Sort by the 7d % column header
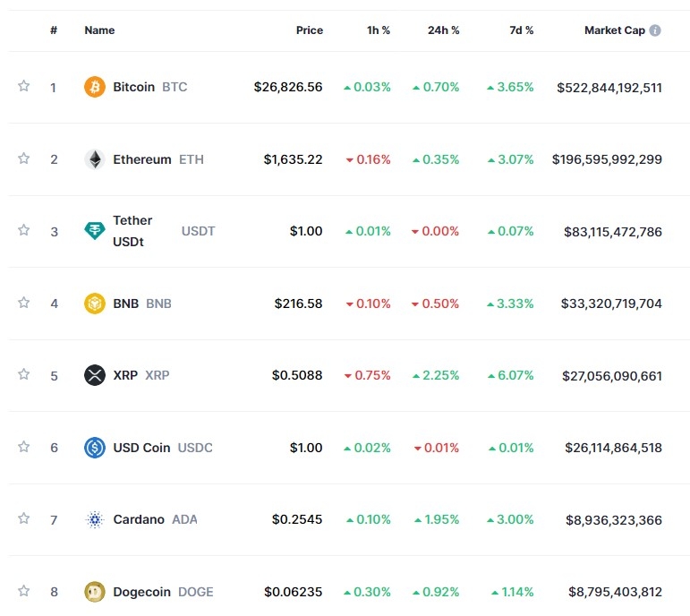Screen dimensions: 690x616 tap(521, 30)
